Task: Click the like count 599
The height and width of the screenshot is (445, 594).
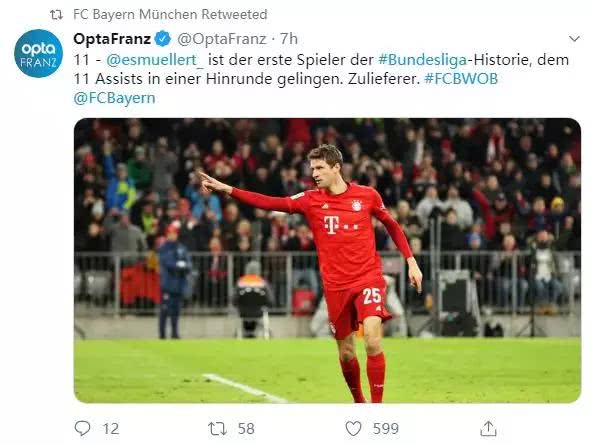Action: click(x=386, y=429)
